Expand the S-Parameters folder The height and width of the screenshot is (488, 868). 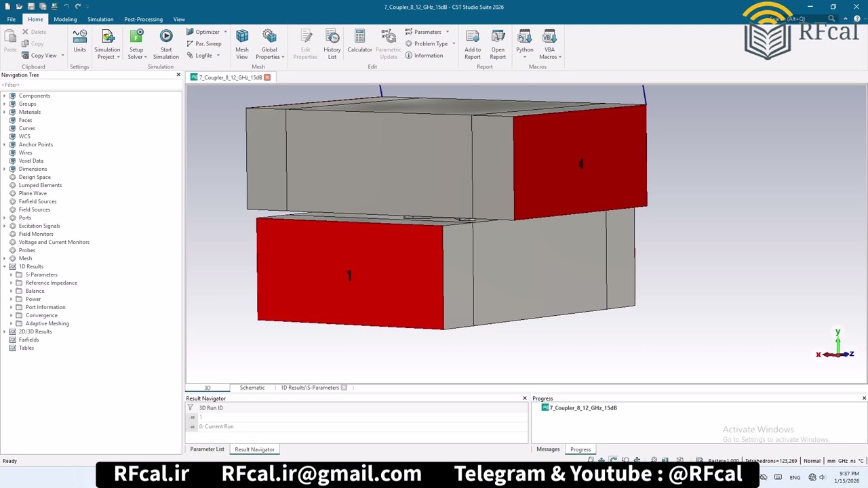[12, 274]
